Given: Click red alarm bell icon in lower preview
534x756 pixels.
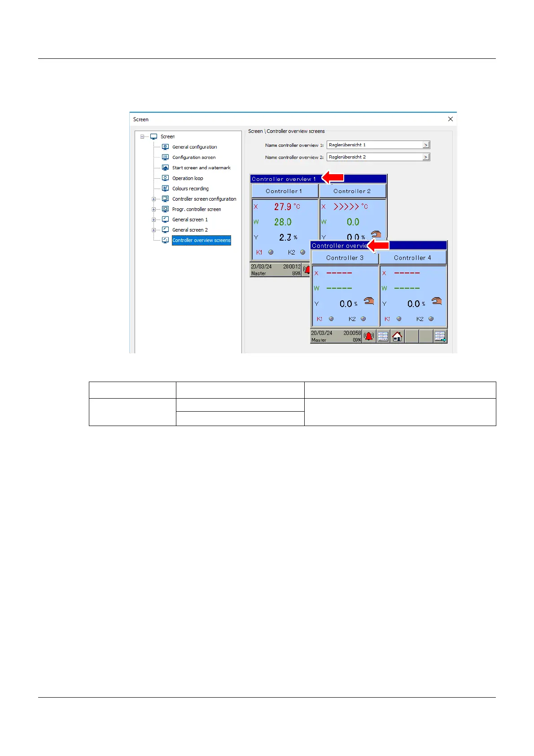Looking at the screenshot, I should click(x=369, y=336).
